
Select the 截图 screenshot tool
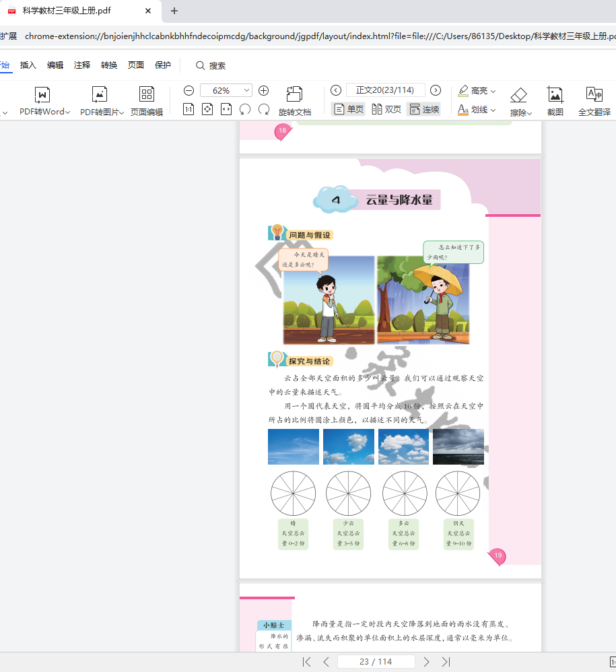[555, 100]
